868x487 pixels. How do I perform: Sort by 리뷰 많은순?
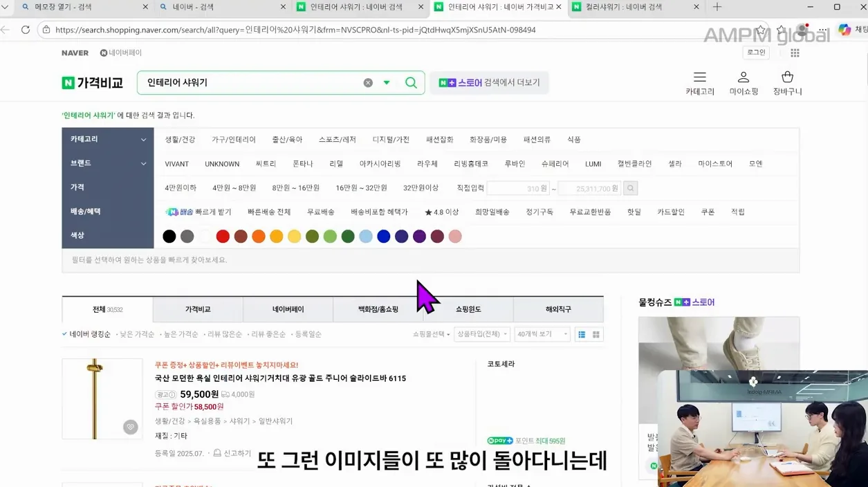(224, 334)
